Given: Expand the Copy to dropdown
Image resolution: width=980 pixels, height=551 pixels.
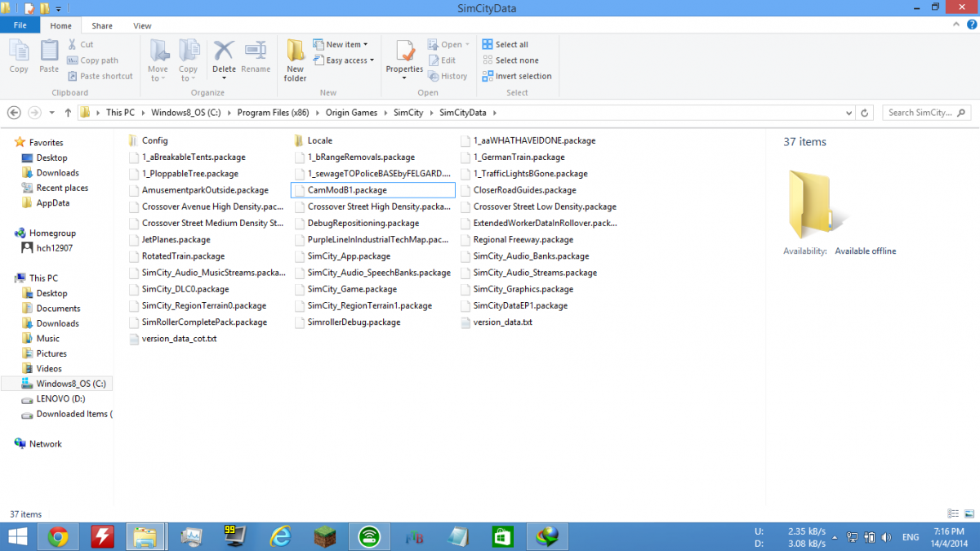Looking at the screenshot, I should [189, 73].
